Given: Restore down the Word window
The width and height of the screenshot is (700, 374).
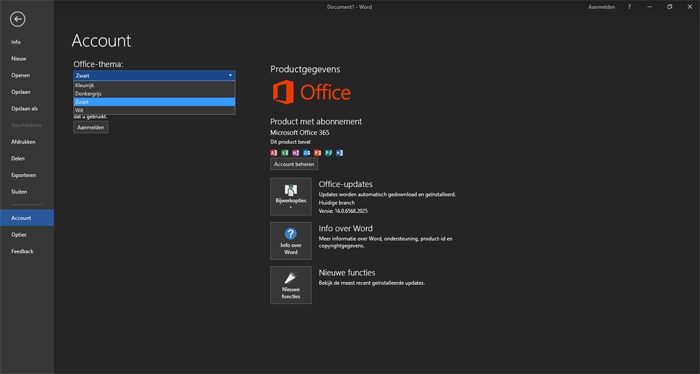Looking at the screenshot, I should point(669,7).
